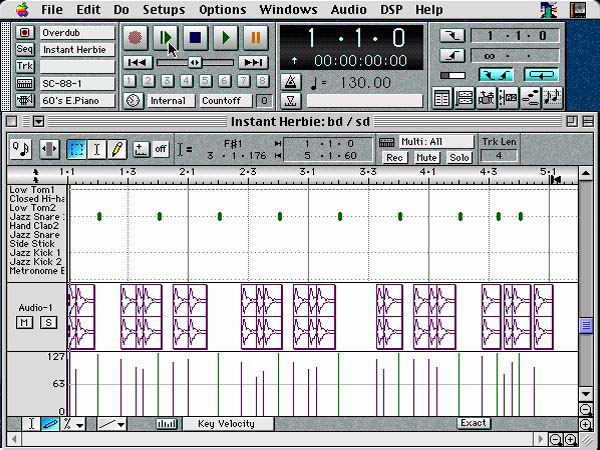Screen dimensions: 600x450
Task: Select the pencil tool in the editor
Action: [x=117, y=149]
